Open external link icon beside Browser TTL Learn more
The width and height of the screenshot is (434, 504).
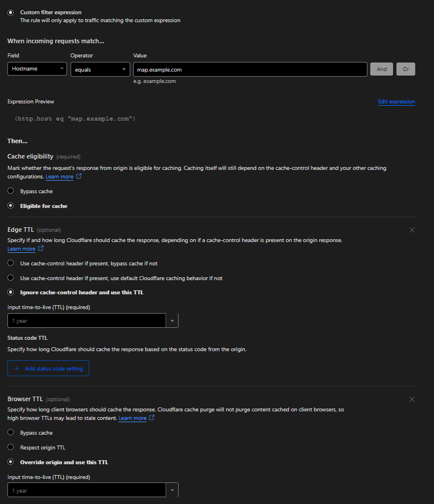pos(152,418)
